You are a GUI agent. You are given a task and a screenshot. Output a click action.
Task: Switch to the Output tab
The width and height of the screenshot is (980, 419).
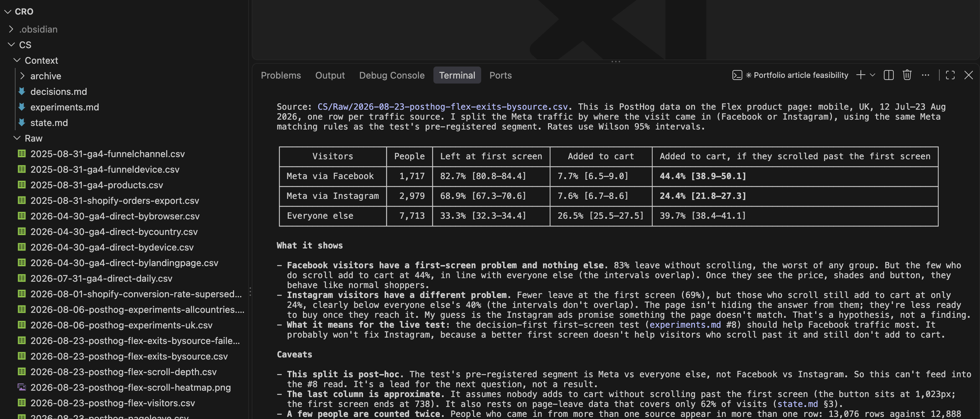(330, 75)
